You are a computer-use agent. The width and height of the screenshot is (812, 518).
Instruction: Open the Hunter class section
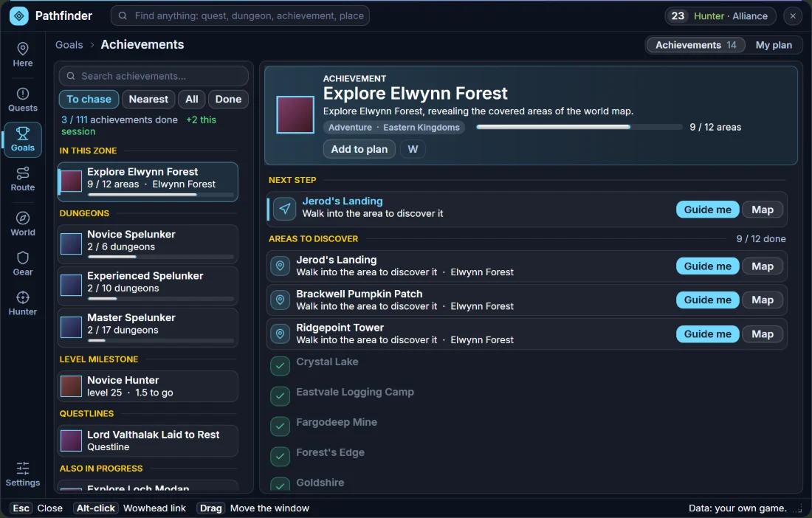pyautogui.click(x=23, y=303)
